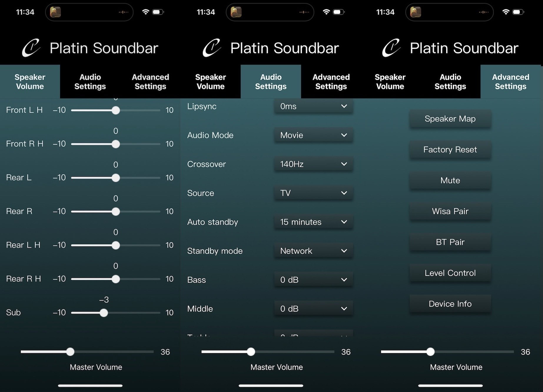This screenshot has width=543, height=392.
Task: Click the Front L H volume slider handle
Action: click(116, 110)
